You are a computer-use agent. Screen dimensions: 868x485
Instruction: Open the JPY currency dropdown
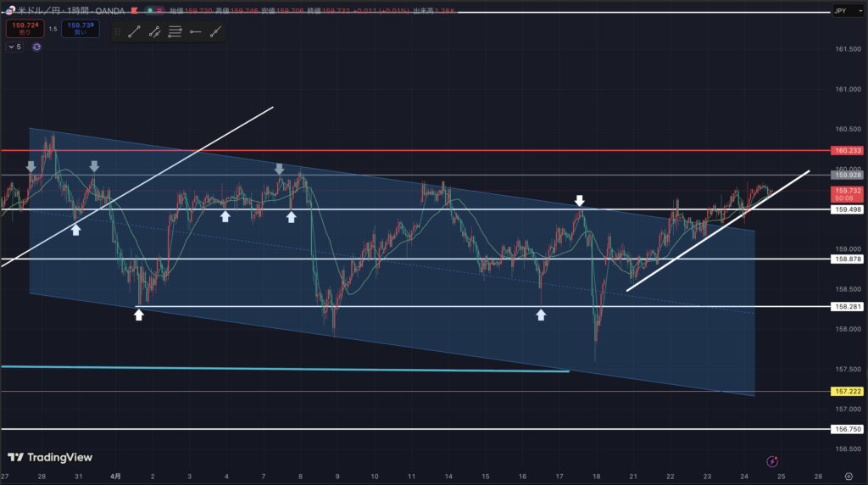point(840,11)
